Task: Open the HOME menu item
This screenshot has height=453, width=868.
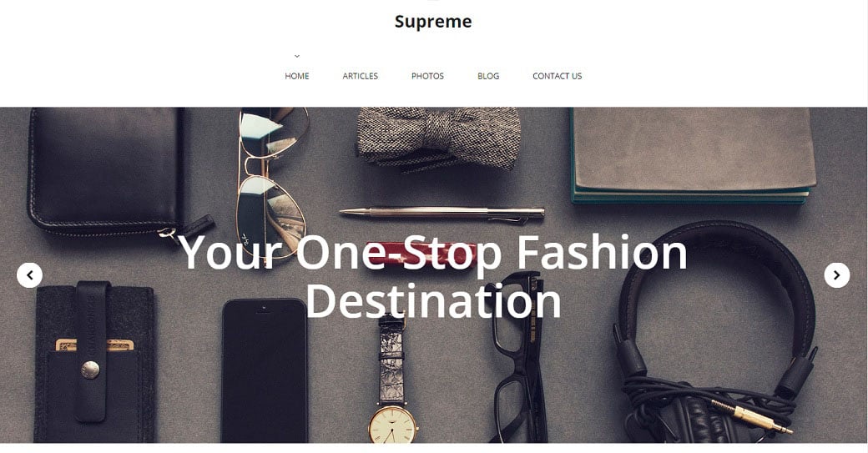Action: pos(297,76)
